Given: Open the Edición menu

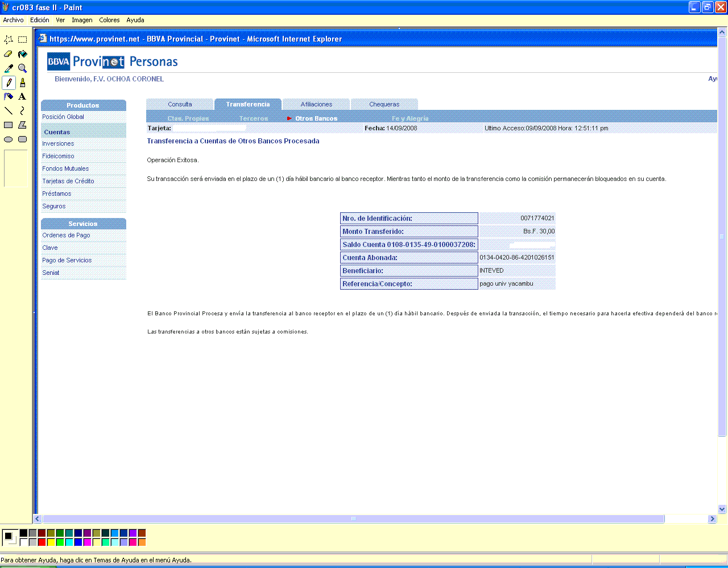Looking at the screenshot, I should coord(40,20).
